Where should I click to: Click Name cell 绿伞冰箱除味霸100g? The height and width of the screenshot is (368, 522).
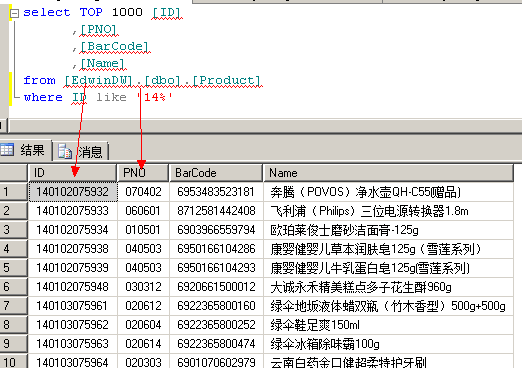pos(388,344)
